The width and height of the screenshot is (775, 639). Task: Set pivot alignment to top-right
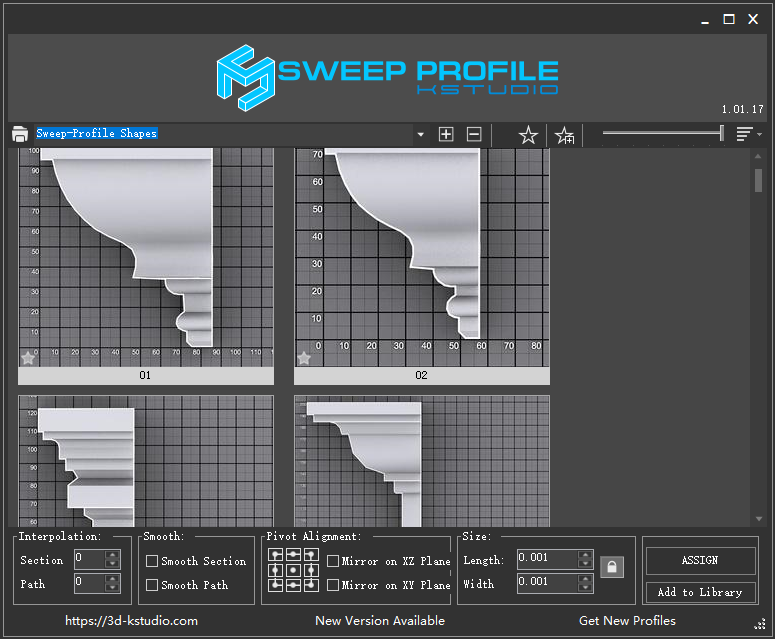click(311, 555)
